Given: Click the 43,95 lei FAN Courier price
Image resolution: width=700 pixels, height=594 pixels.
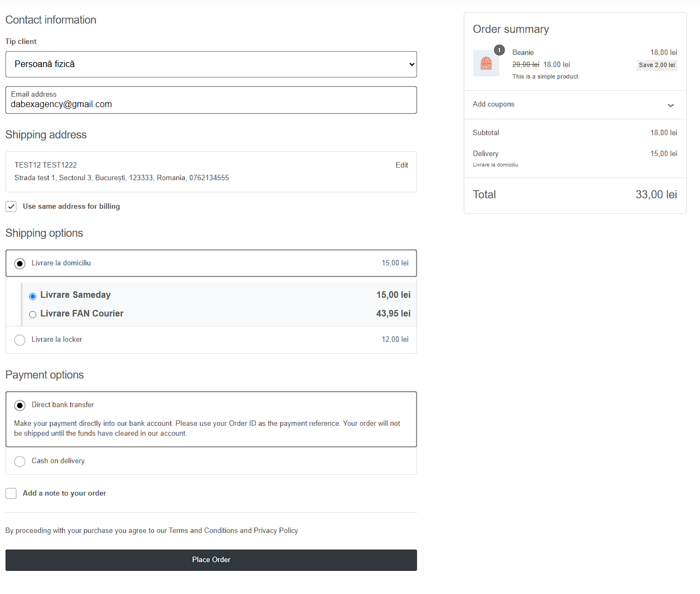Looking at the screenshot, I should (x=393, y=313).
